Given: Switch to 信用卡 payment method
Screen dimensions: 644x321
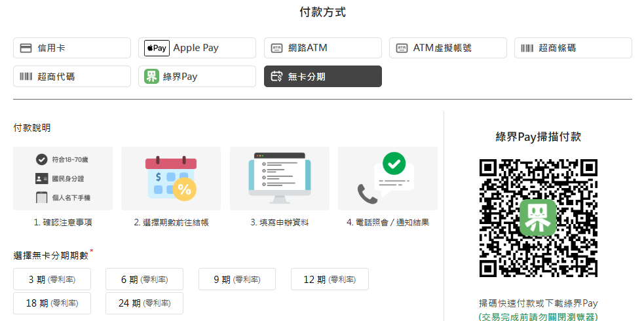Looking at the screenshot, I should 72,48.
